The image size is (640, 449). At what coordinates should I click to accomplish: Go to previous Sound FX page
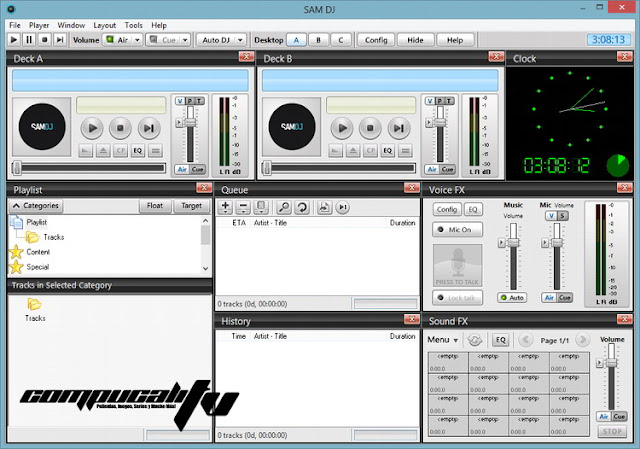526,340
